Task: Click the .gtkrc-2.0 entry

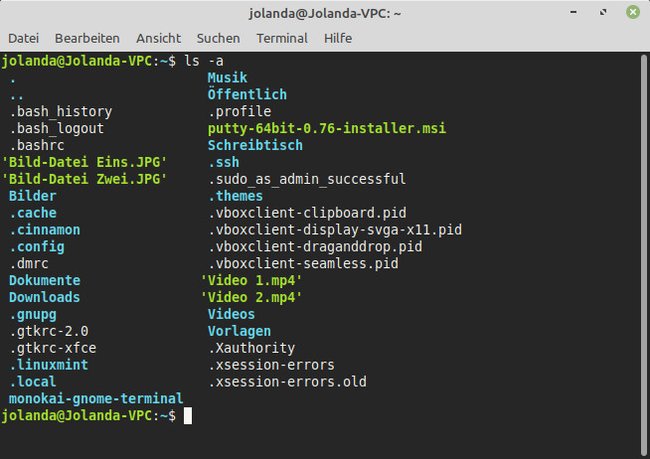Action: 49,331
